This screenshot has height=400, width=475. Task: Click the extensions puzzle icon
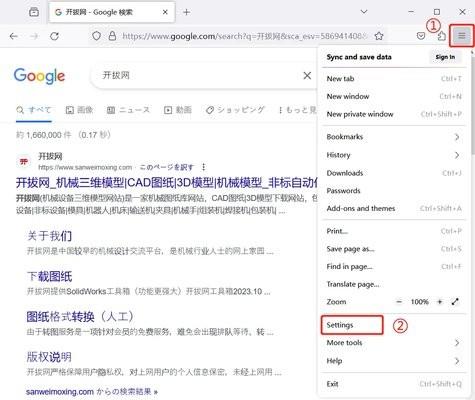click(x=441, y=36)
